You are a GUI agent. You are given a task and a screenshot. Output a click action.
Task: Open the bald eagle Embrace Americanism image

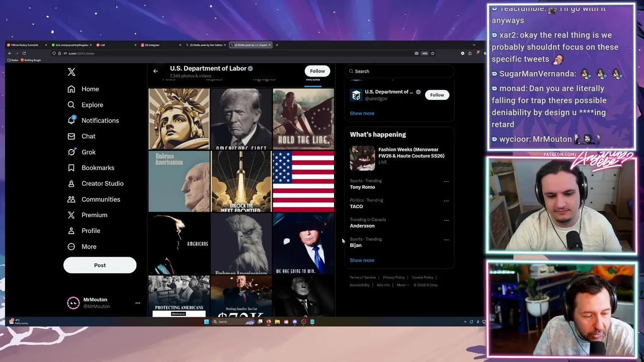241,244
